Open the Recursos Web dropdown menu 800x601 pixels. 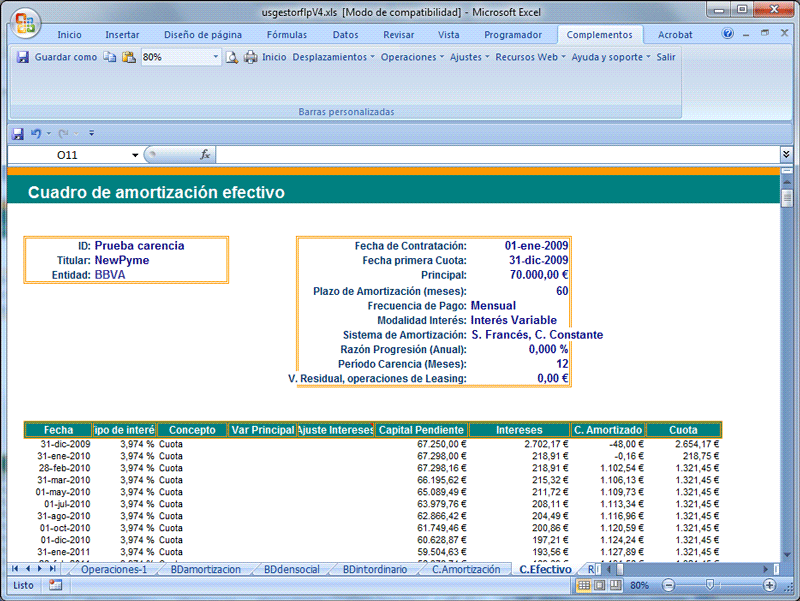[531, 57]
